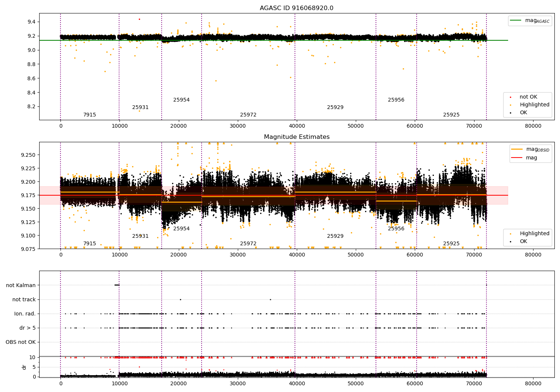Click OBSID label 25931 in the top plot
The width and height of the screenshot is (560, 392).
pos(140,108)
